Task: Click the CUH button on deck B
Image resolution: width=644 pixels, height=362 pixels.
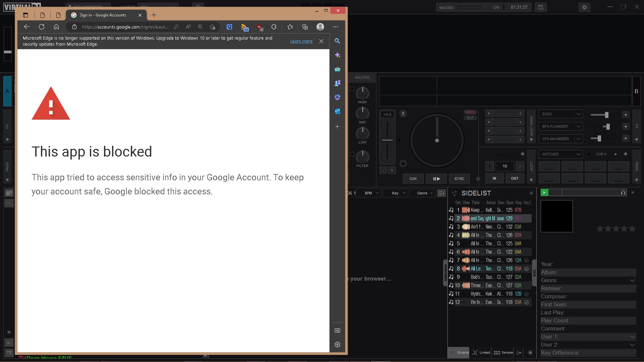Action: click(x=413, y=179)
